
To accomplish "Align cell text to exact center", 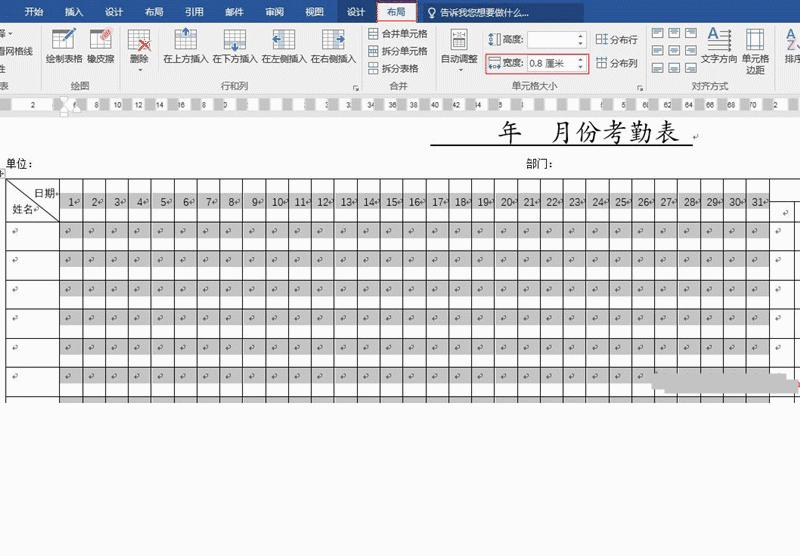I will 674,50.
